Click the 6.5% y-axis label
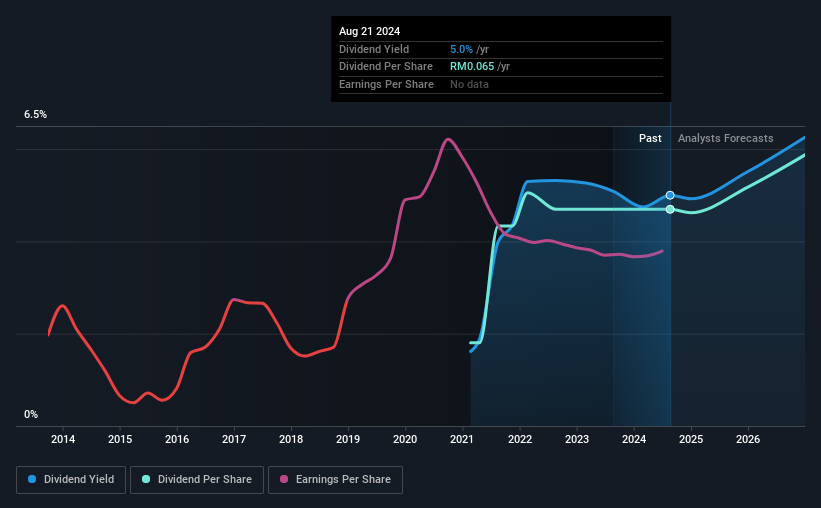Screen dimensions: 821x508 36,115
